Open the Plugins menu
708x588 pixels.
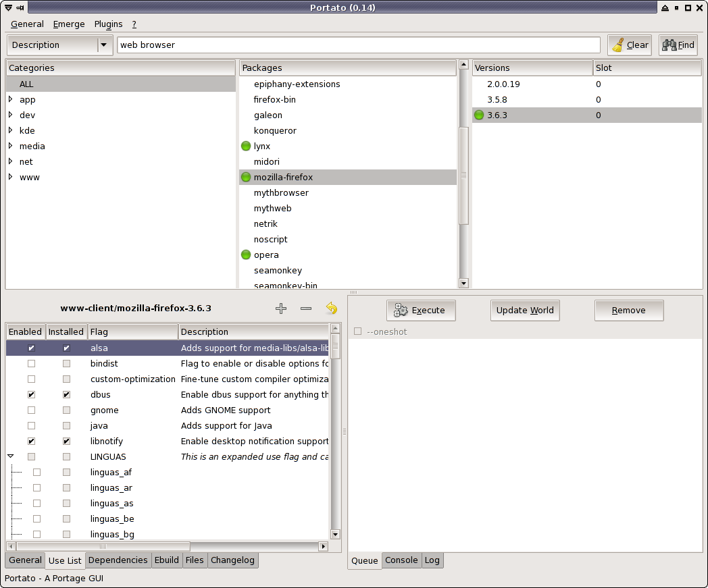pos(108,24)
